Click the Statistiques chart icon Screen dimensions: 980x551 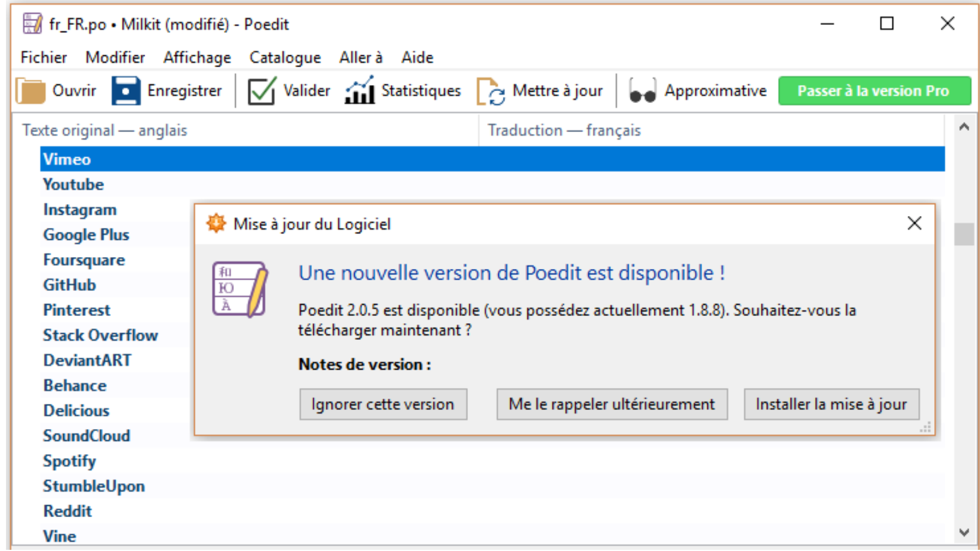360,90
